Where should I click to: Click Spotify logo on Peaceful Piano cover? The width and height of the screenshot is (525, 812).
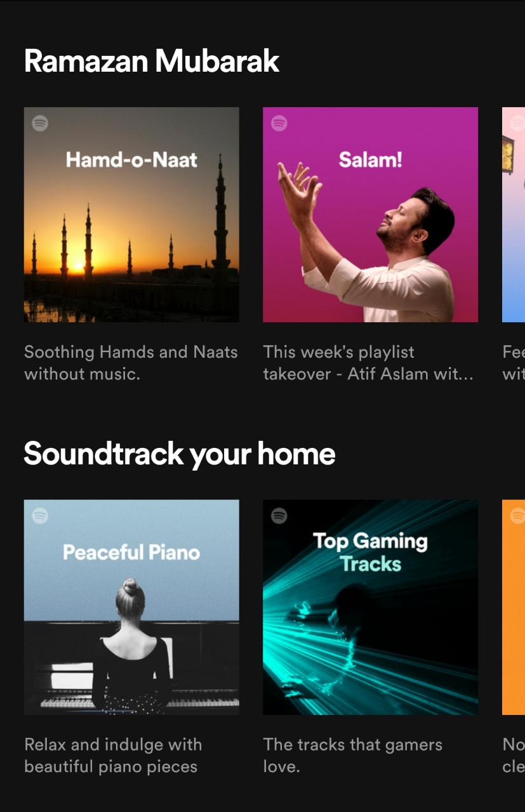click(40, 516)
